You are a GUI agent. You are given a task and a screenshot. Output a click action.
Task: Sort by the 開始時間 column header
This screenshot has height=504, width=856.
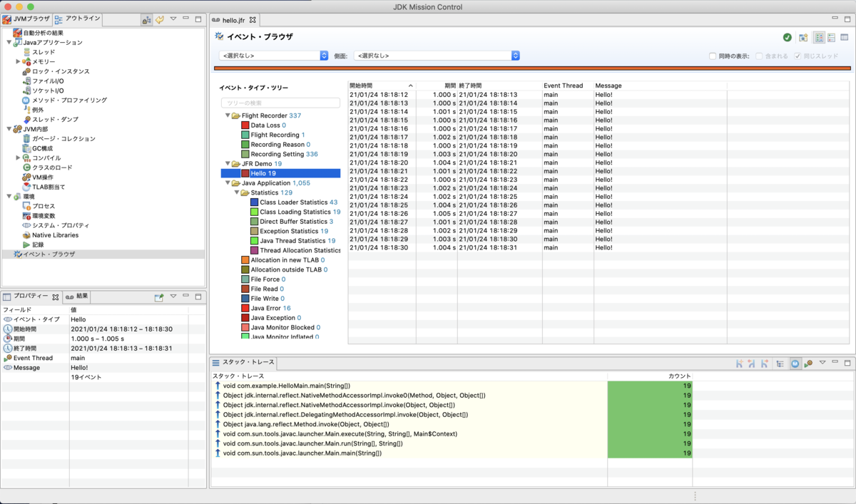(x=381, y=86)
